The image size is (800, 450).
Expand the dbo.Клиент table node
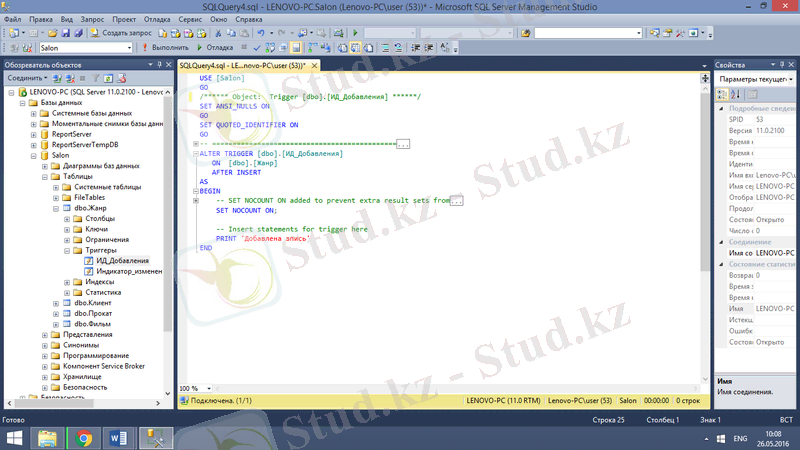point(56,303)
